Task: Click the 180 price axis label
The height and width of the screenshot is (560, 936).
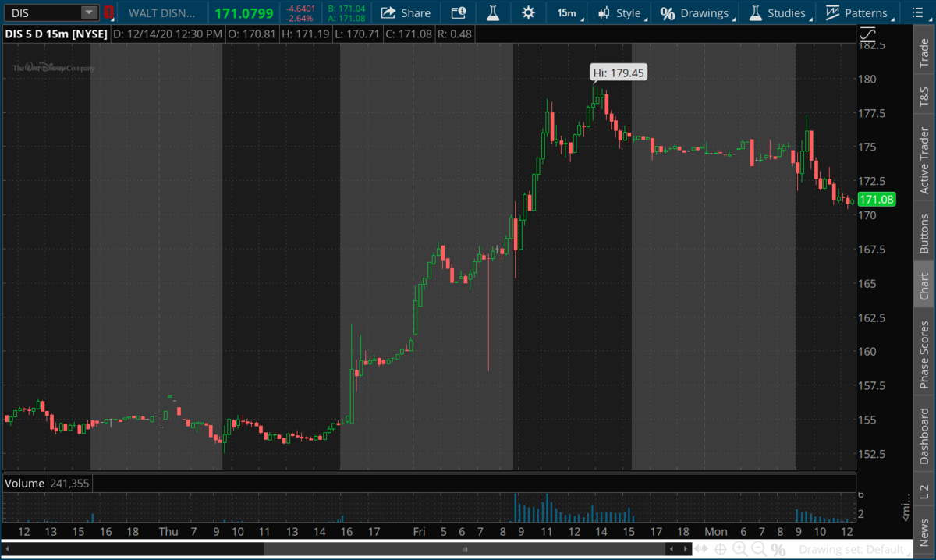Action: click(867, 79)
